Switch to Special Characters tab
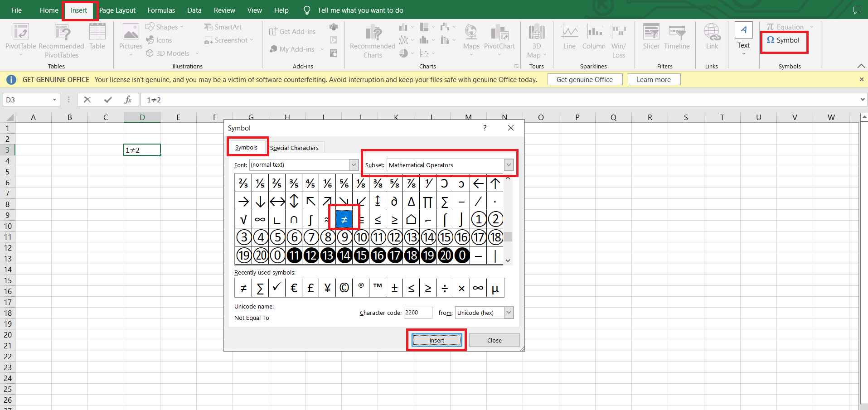This screenshot has height=410, width=868. 294,148
